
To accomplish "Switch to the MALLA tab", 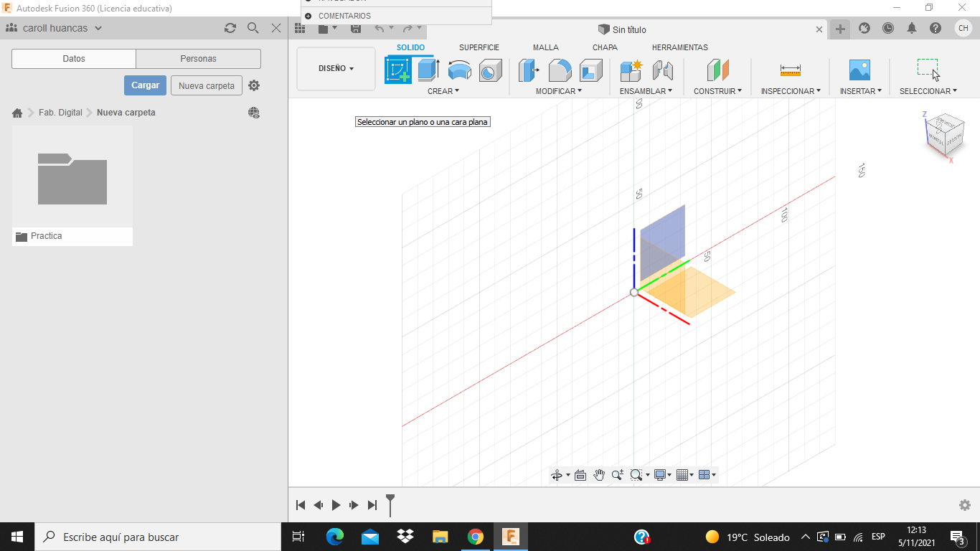I will (x=546, y=47).
